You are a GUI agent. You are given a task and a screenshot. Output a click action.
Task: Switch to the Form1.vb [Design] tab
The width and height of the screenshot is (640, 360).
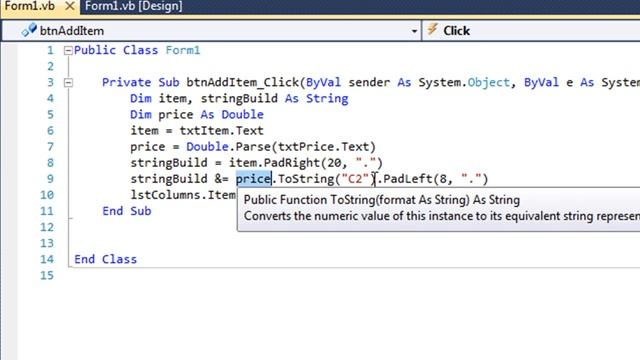pos(133,6)
